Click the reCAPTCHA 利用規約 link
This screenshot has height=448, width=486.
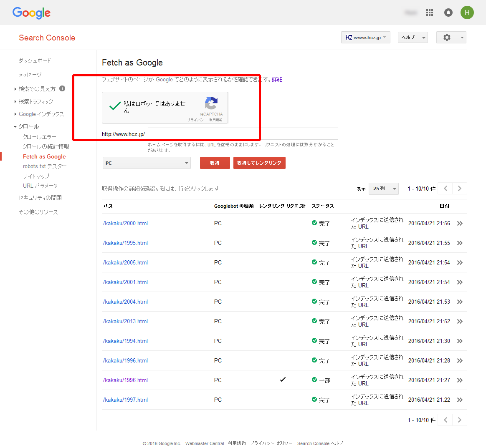point(216,120)
